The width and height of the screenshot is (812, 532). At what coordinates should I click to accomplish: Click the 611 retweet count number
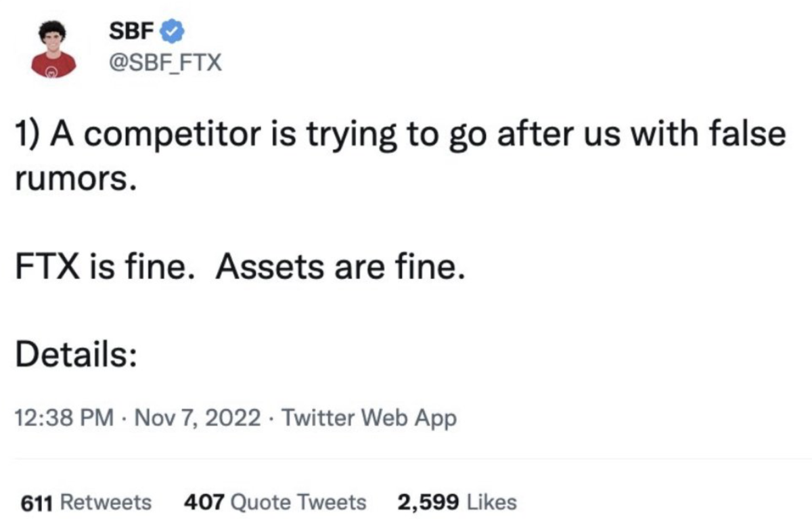pyautogui.click(x=39, y=502)
